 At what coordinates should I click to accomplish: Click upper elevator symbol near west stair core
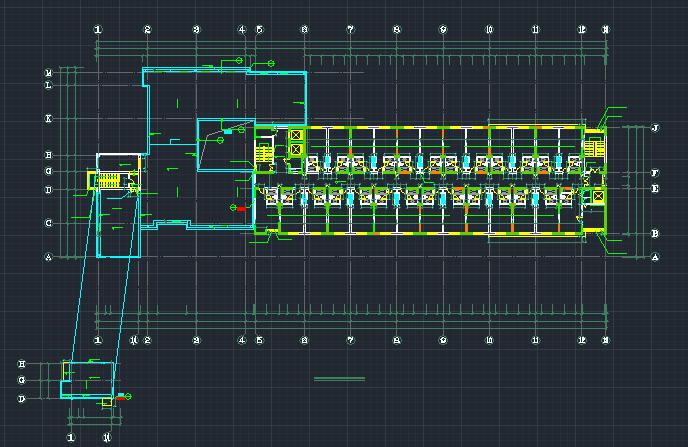pos(296,134)
